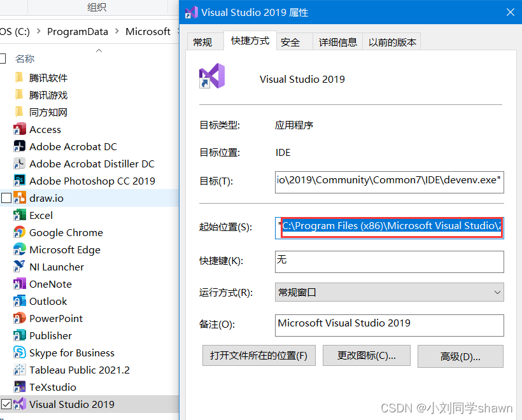Click 打开文件所在的位置(F) button

258,356
